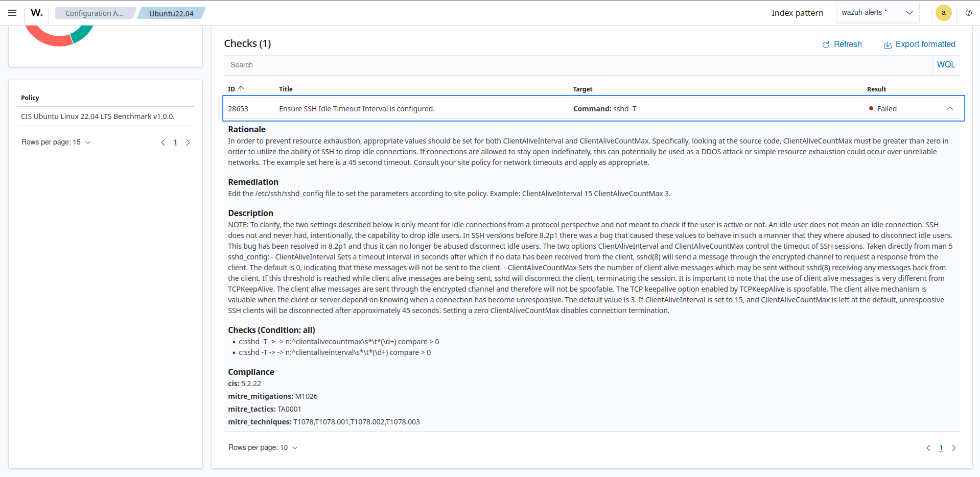
Task: Click Export formatted button
Action: [919, 44]
